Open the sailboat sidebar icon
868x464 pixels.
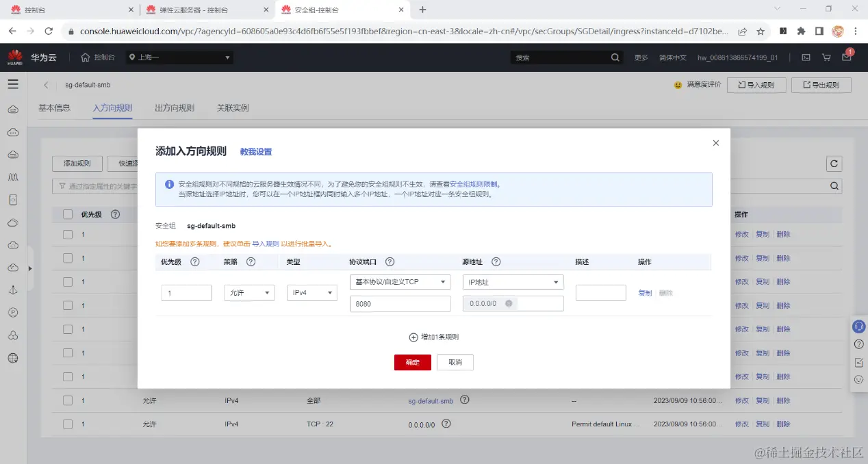click(x=12, y=289)
